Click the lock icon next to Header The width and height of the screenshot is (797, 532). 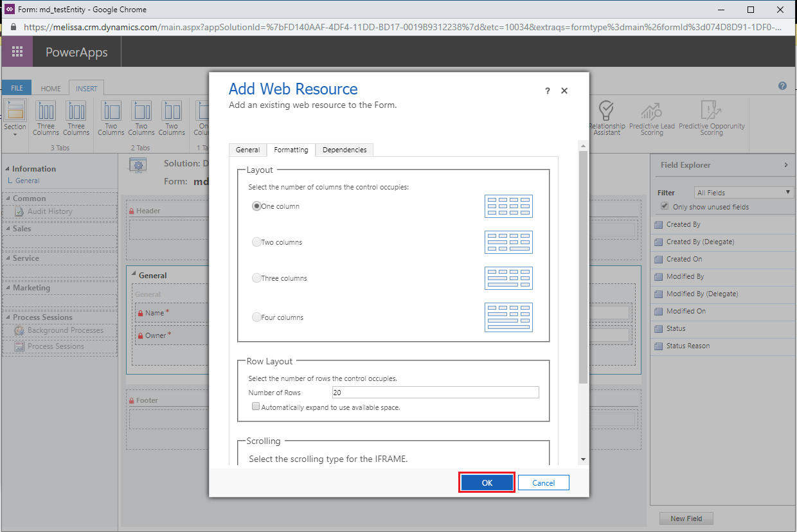tap(131, 211)
